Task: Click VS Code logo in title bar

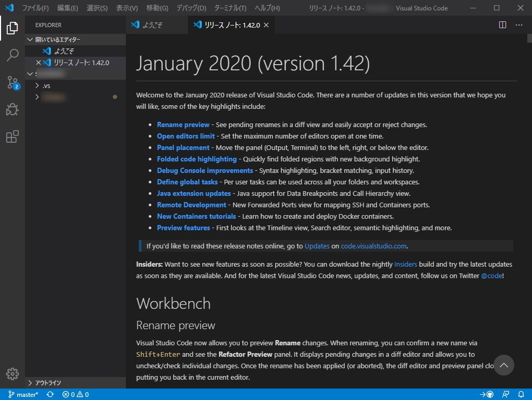Action: click(9, 7)
